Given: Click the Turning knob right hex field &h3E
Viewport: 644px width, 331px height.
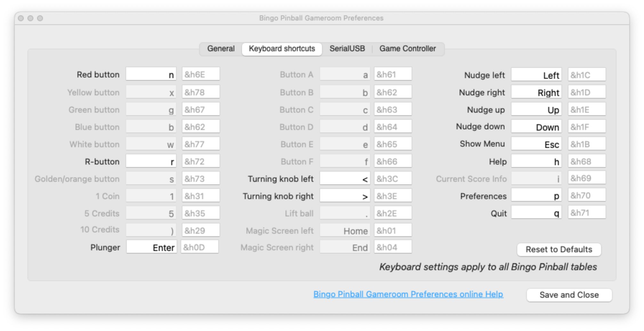Looking at the screenshot, I should click(393, 196).
